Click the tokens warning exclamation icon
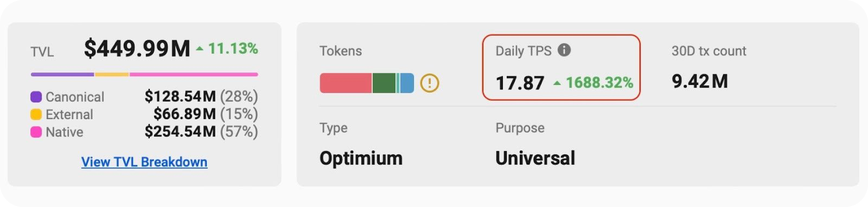 coord(429,83)
